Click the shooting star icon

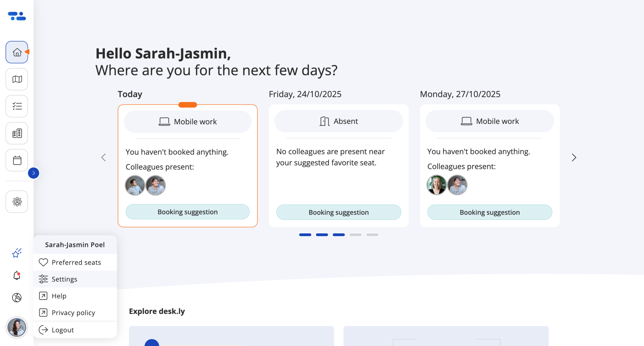tap(17, 253)
